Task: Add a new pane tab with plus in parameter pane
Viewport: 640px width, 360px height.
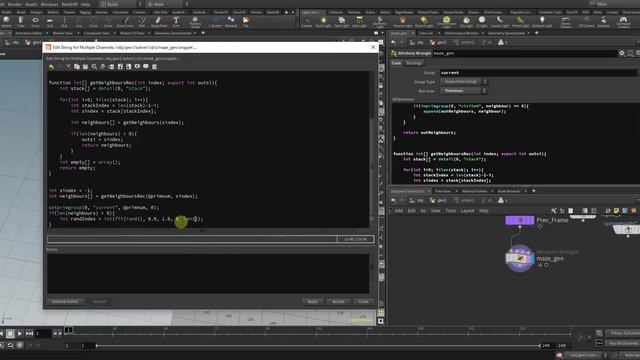Action: (x=536, y=33)
